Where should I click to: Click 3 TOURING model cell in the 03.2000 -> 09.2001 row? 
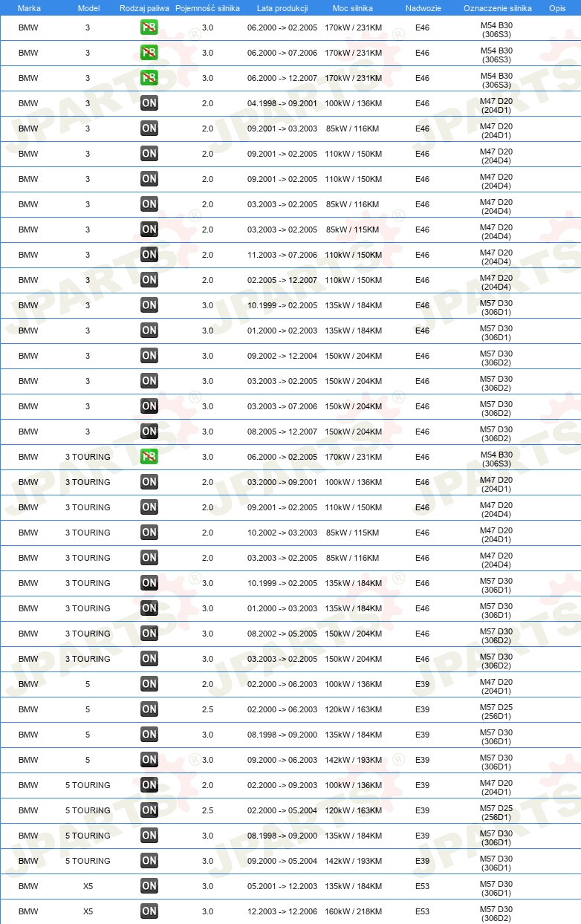[88, 482]
